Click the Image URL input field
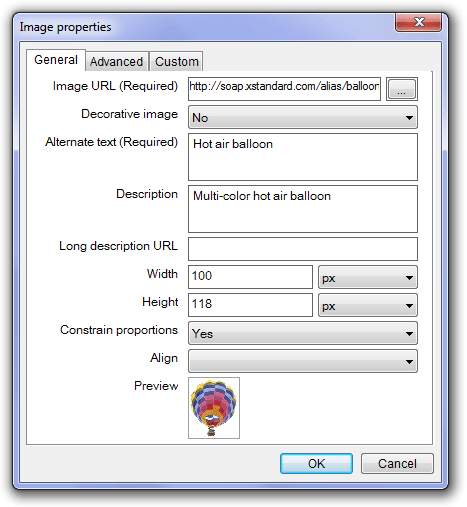 pos(284,89)
